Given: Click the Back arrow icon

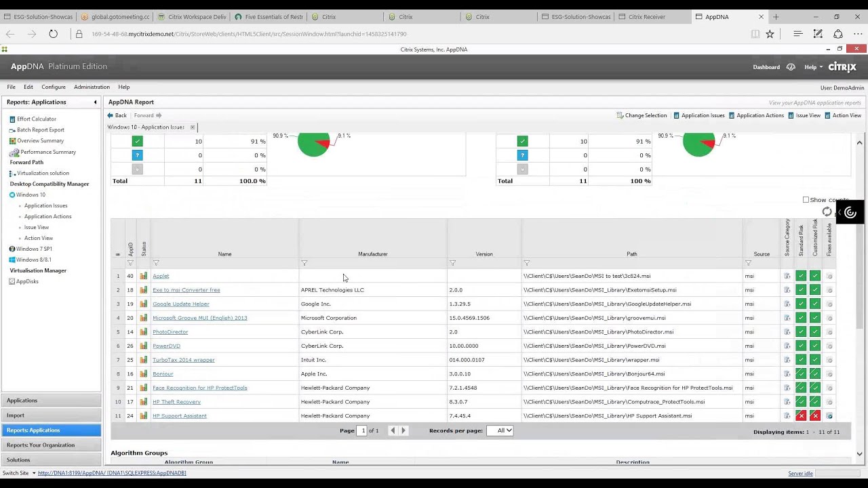Looking at the screenshot, I should click(111, 115).
